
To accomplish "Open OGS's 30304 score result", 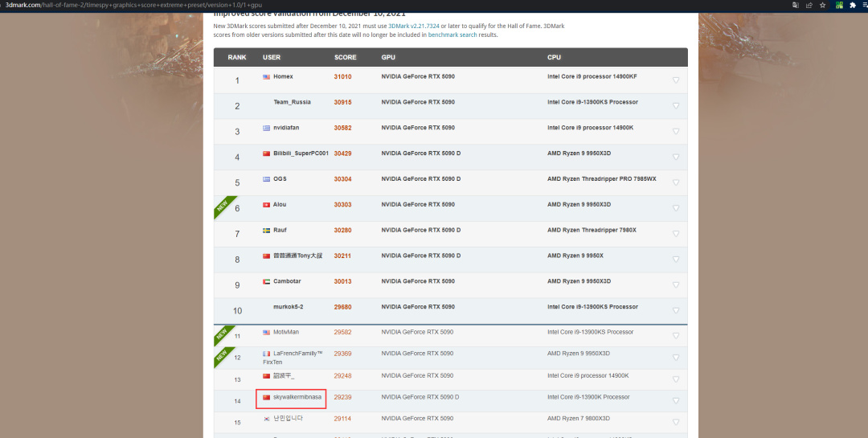I will [342, 179].
